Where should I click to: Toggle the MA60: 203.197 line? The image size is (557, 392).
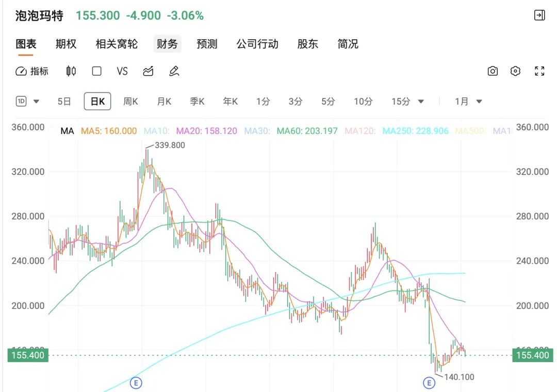pos(307,131)
